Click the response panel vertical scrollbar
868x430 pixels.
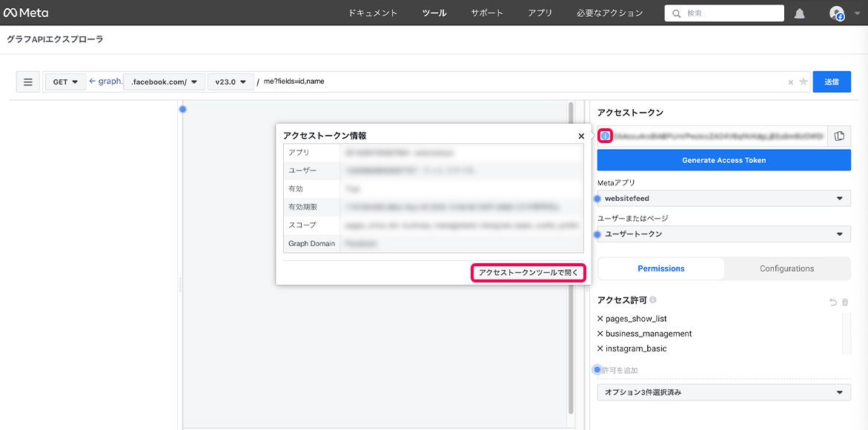[x=570, y=259]
